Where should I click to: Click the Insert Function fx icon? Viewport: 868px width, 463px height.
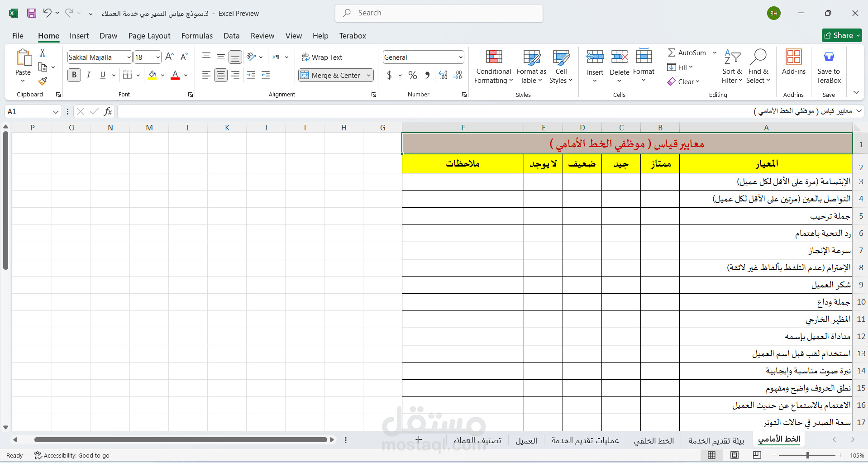108,111
